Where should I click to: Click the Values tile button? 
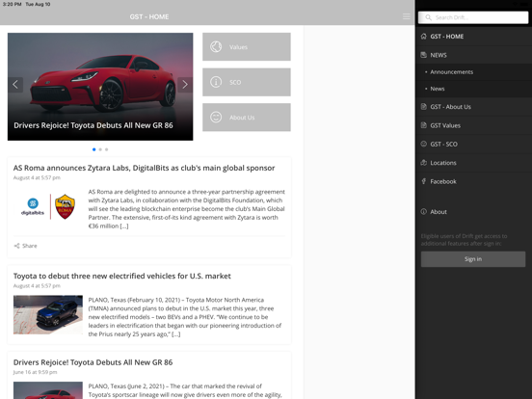[x=247, y=47]
